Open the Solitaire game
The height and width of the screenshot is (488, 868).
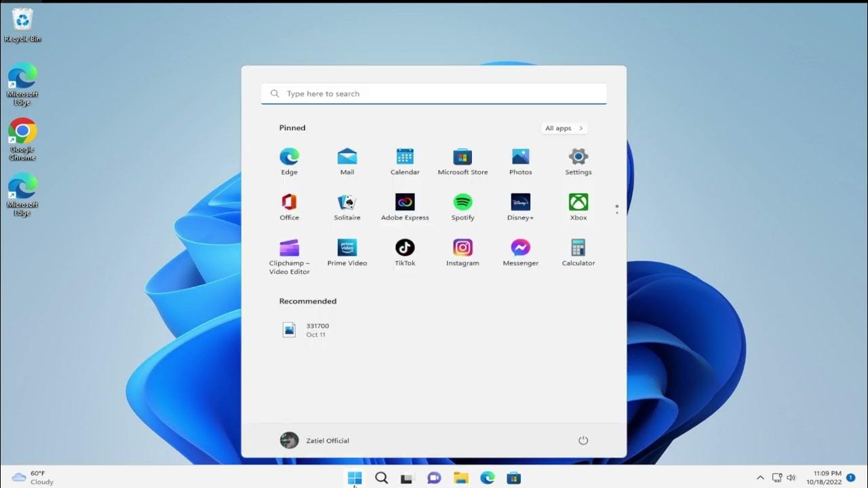click(x=347, y=207)
